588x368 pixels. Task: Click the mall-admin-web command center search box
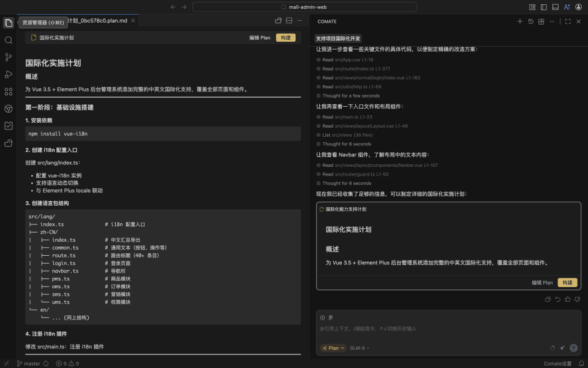click(304, 7)
